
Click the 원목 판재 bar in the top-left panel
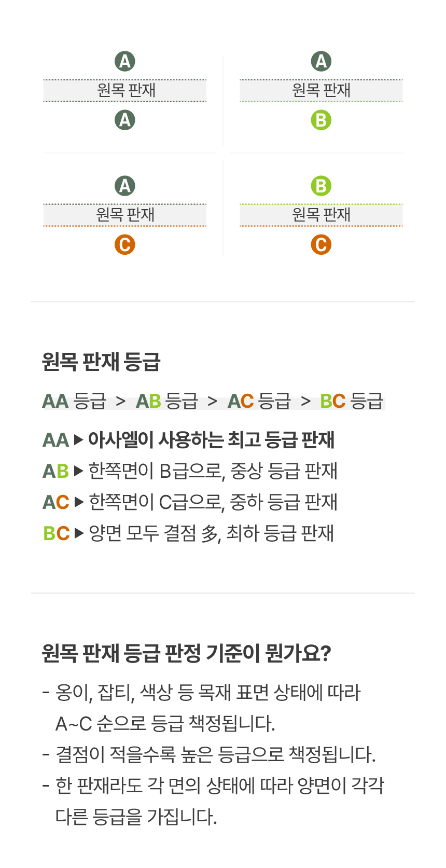tap(125, 90)
